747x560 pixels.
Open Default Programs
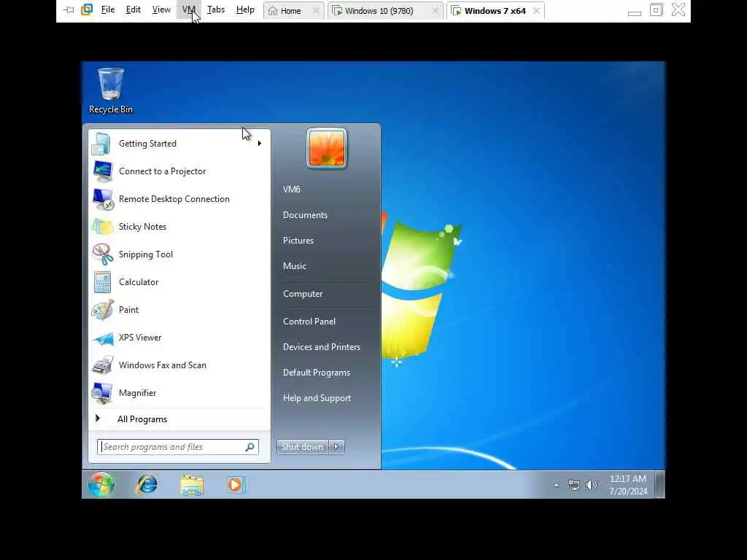[317, 373]
